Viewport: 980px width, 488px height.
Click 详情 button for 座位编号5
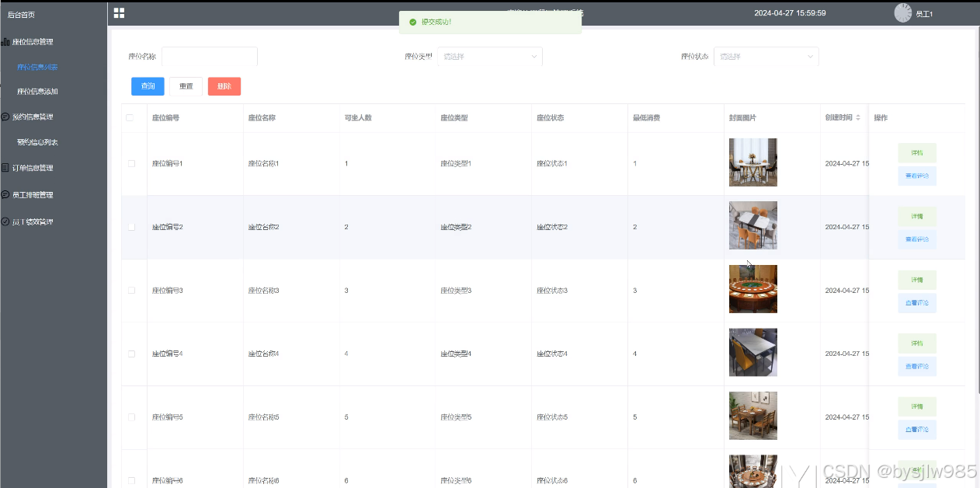pos(917,406)
